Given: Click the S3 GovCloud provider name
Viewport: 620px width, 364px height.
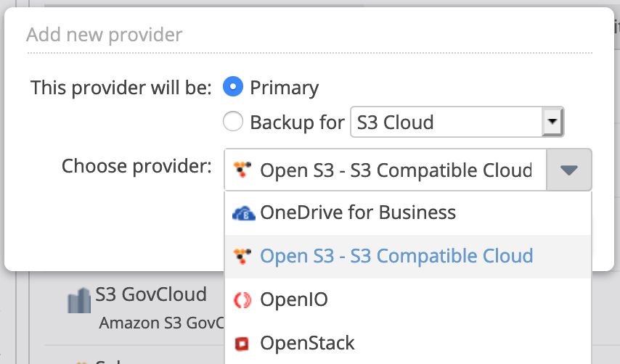Looking at the screenshot, I should (151, 294).
